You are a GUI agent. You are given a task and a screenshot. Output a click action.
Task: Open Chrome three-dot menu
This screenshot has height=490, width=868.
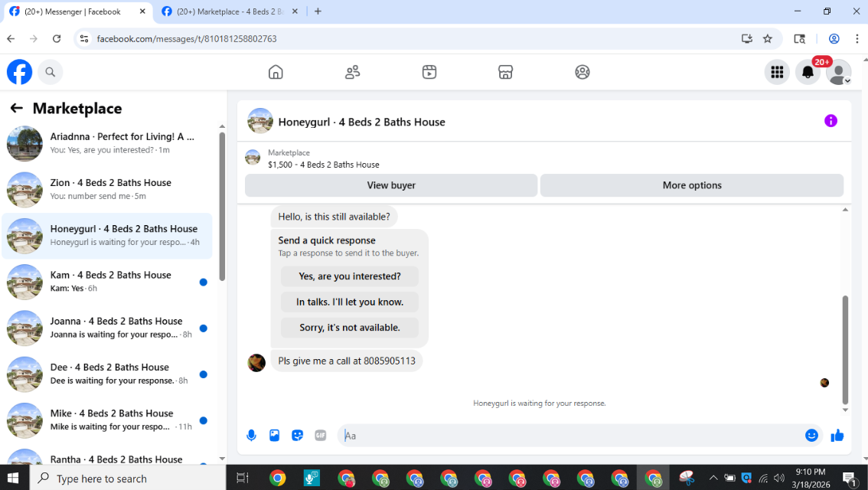click(x=857, y=39)
